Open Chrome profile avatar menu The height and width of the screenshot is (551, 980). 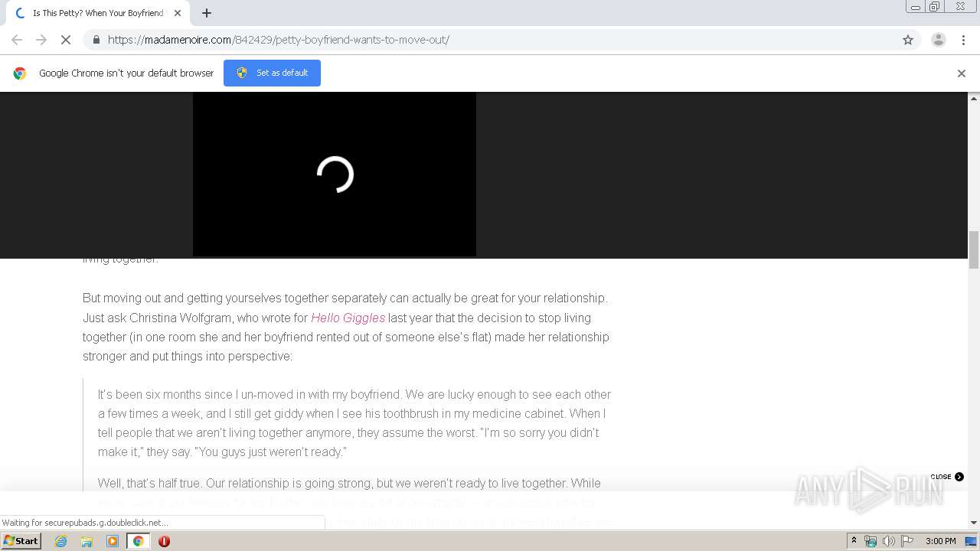point(939,40)
